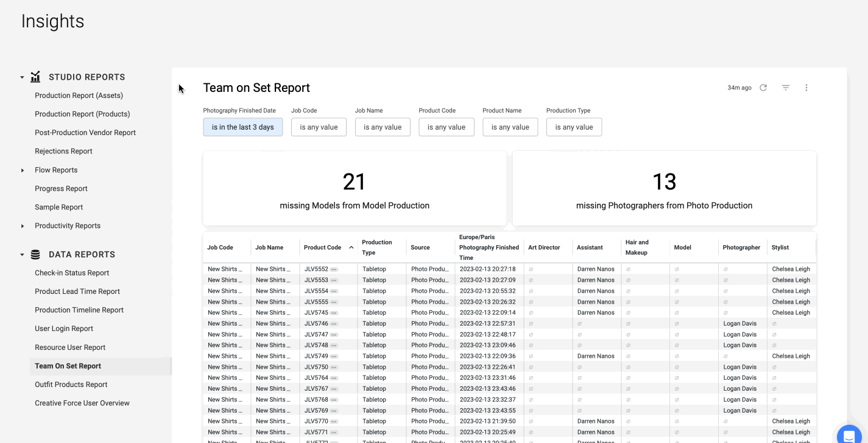The width and height of the screenshot is (868, 443).
Task: Expand the Productivity Reports tree item
Action: tap(23, 226)
